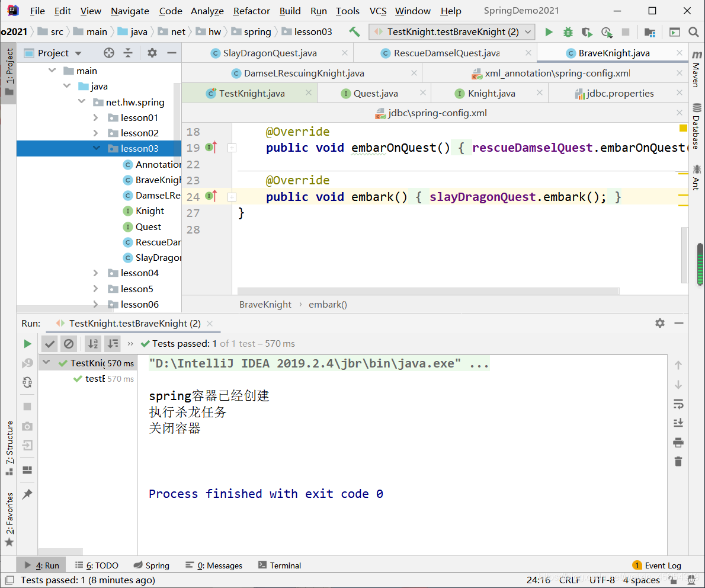Screen dimensions: 705x588
Task: Open the Spring tool window
Action: 152,565
